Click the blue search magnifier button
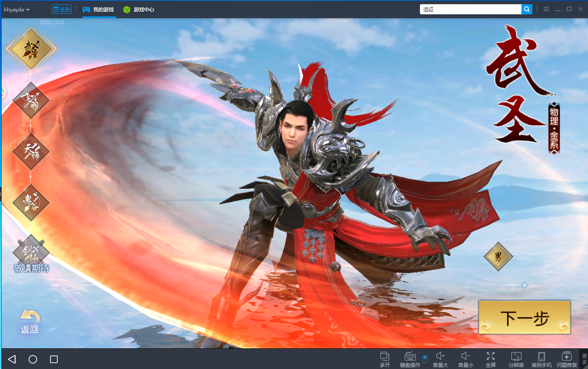The image size is (588, 369). 527,9
